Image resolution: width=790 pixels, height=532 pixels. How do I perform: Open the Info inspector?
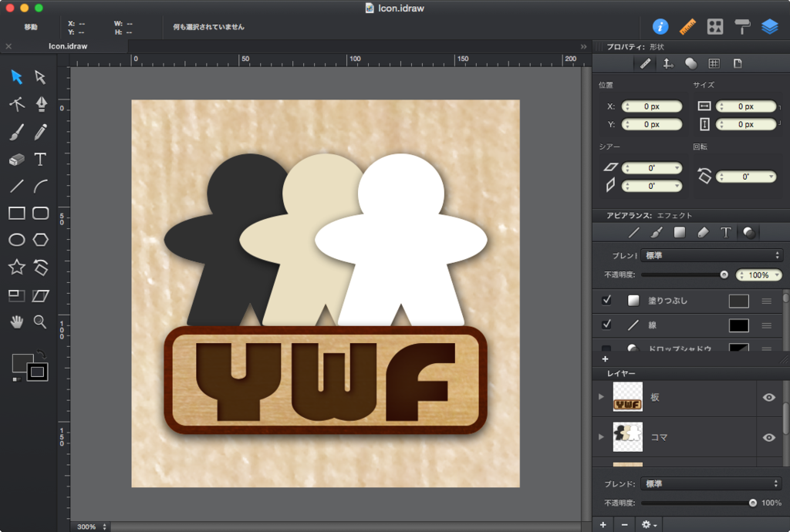click(x=660, y=27)
